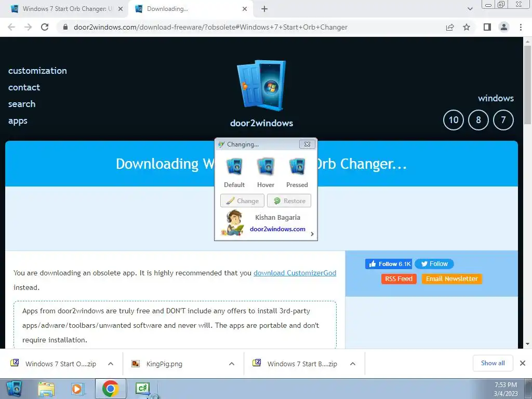
Task: Show all downloads
Action: 493,363
